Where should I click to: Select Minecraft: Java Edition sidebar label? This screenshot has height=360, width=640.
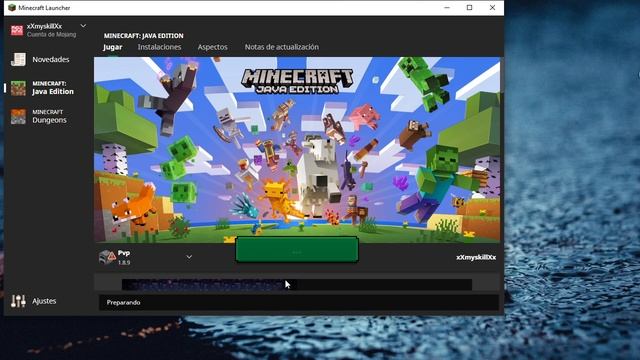pyautogui.click(x=53, y=88)
